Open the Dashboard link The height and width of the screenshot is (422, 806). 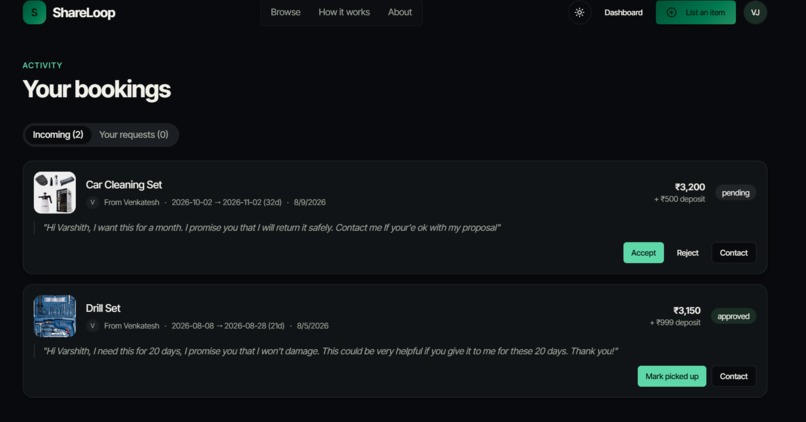tap(623, 13)
